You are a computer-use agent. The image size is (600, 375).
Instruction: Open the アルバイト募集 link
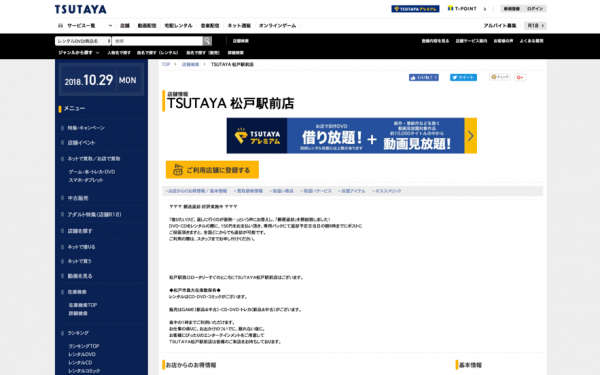pyautogui.click(x=500, y=26)
